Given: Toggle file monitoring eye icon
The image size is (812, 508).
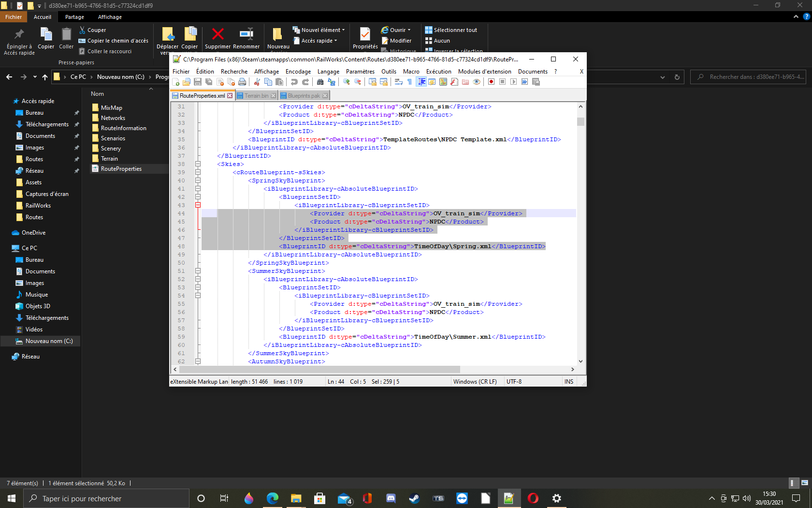Looking at the screenshot, I should click(477, 82).
